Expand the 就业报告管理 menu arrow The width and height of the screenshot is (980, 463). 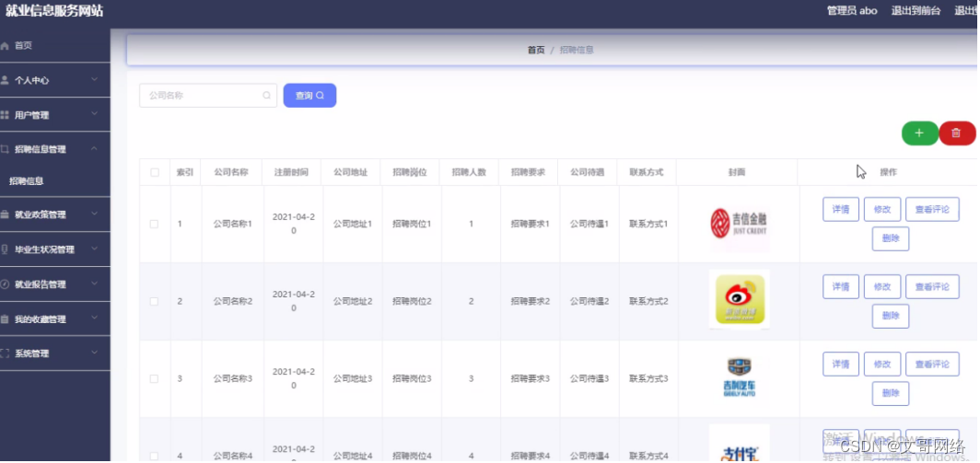tap(94, 284)
